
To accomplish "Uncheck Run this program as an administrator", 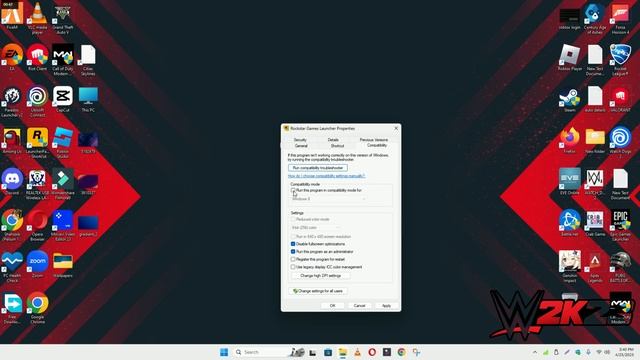I will pos(293,252).
